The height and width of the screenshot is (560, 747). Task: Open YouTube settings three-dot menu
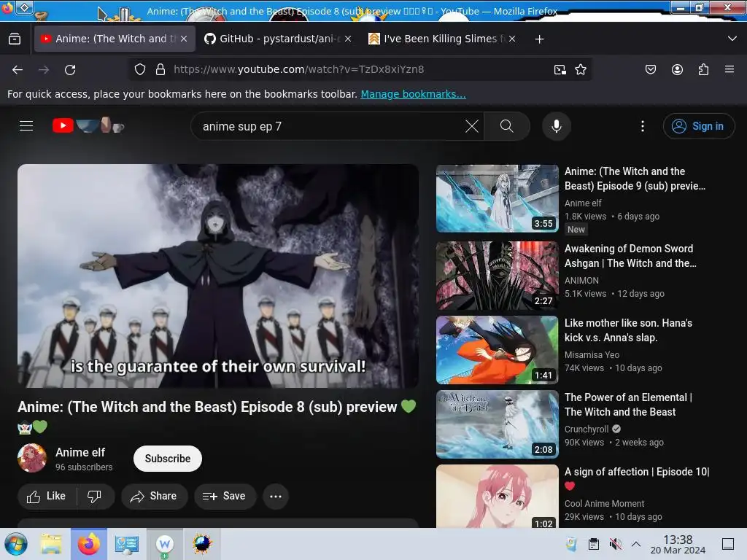click(643, 126)
